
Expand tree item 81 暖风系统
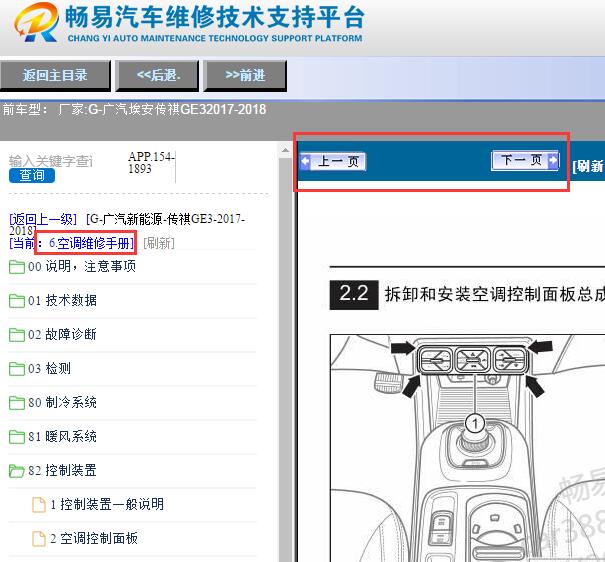tap(62, 436)
